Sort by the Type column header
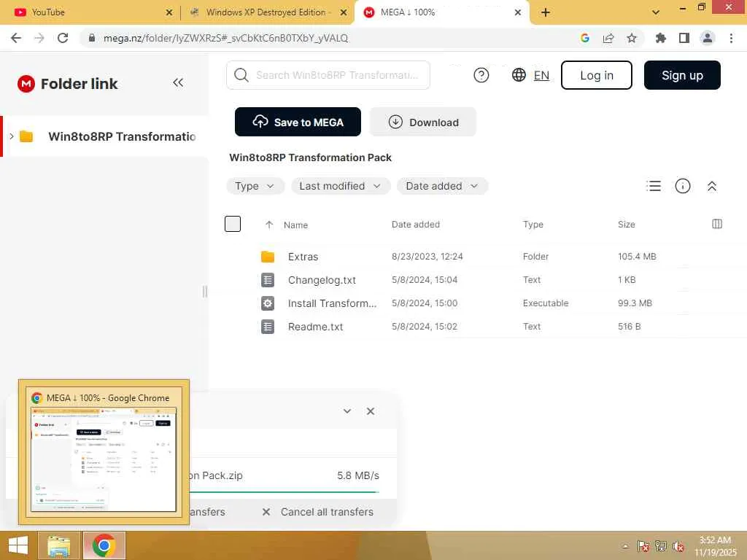Image resolution: width=747 pixels, height=560 pixels. 533,225
